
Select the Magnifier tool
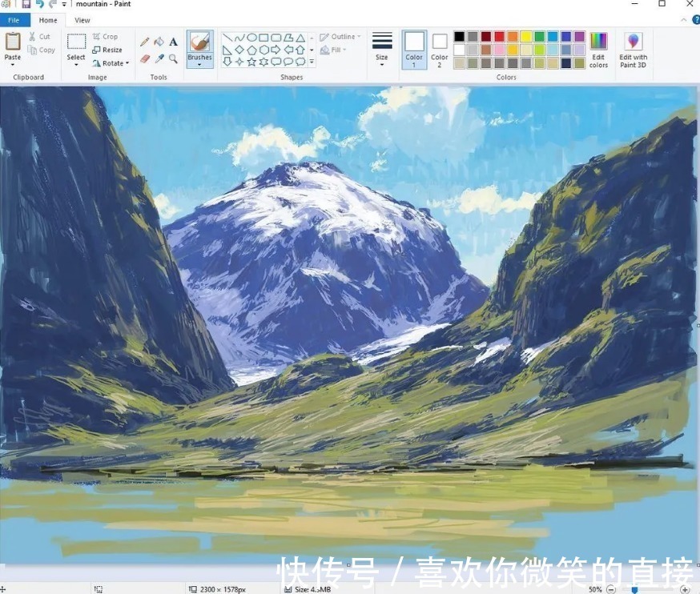click(172, 58)
